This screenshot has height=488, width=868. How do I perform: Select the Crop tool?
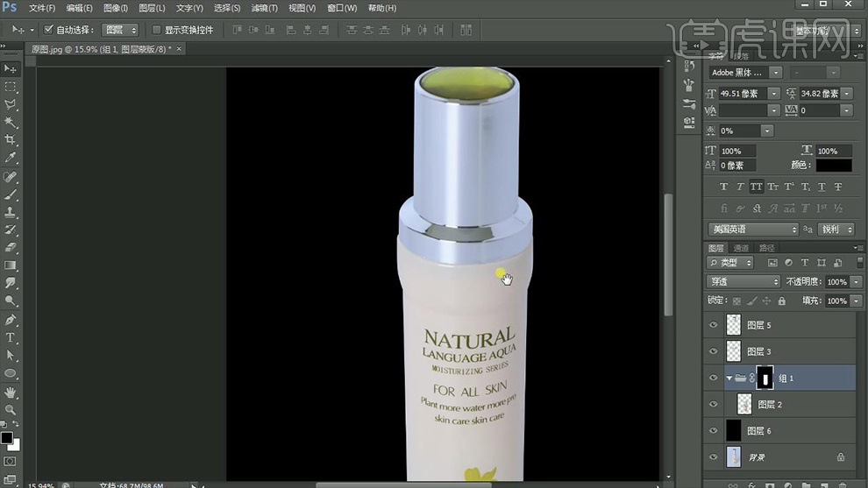tap(10, 139)
